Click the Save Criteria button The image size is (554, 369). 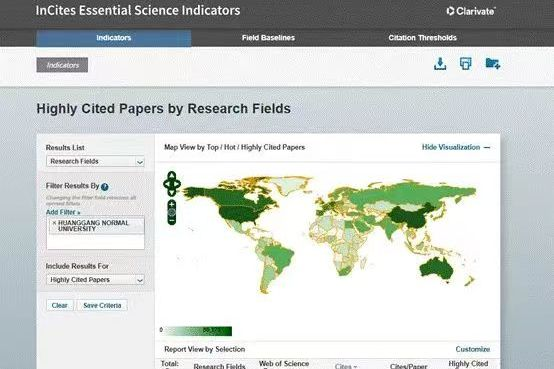(102, 305)
